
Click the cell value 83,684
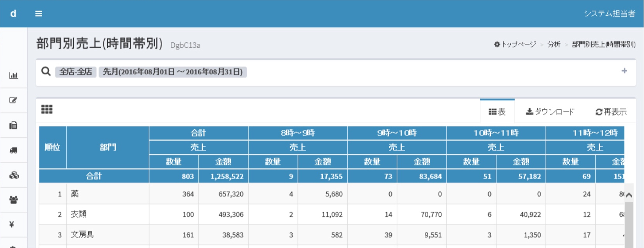431,176
